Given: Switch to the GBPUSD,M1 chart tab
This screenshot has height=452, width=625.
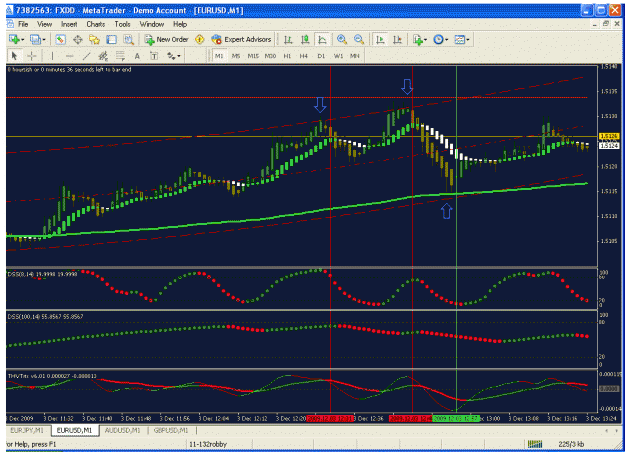Looking at the screenshot, I should tap(171, 430).
